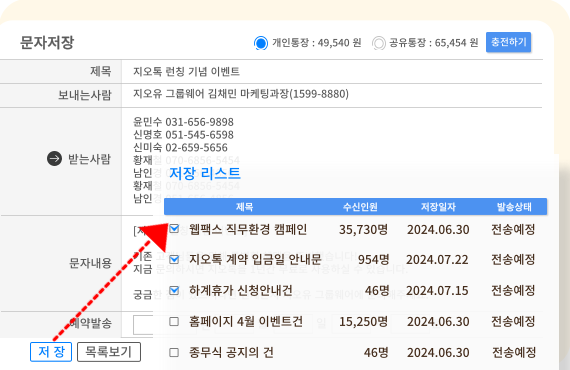Viewport: 570px width, 370px height.
Task: Uncheck 웹팩스 직무환경 캠페인 checkbox
Action: coord(174,229)
